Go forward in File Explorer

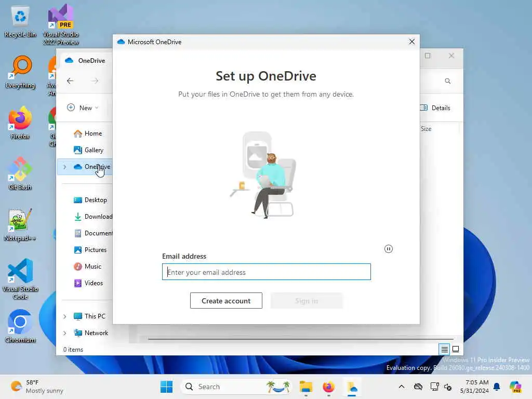95,81
